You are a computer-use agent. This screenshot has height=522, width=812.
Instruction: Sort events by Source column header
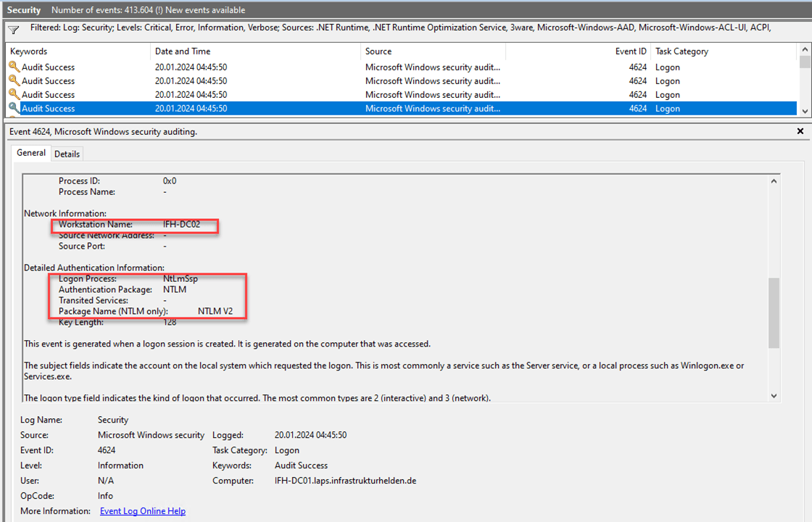(x=433, y=51)
